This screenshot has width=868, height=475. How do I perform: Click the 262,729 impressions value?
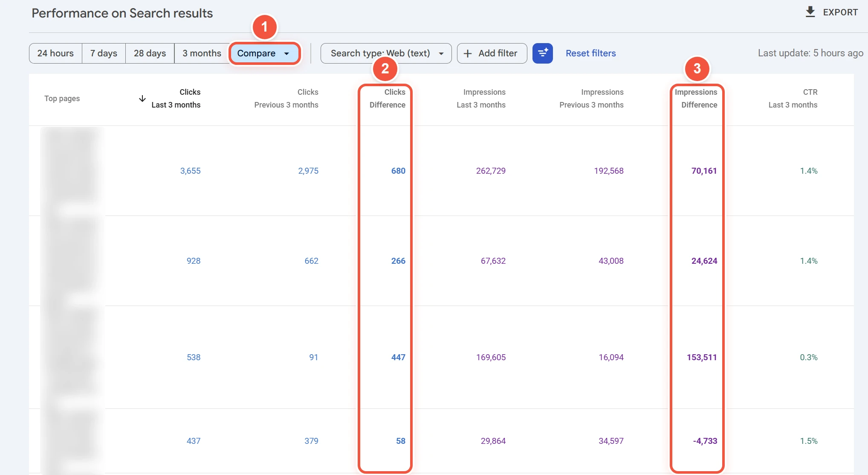tap(491, 171)
